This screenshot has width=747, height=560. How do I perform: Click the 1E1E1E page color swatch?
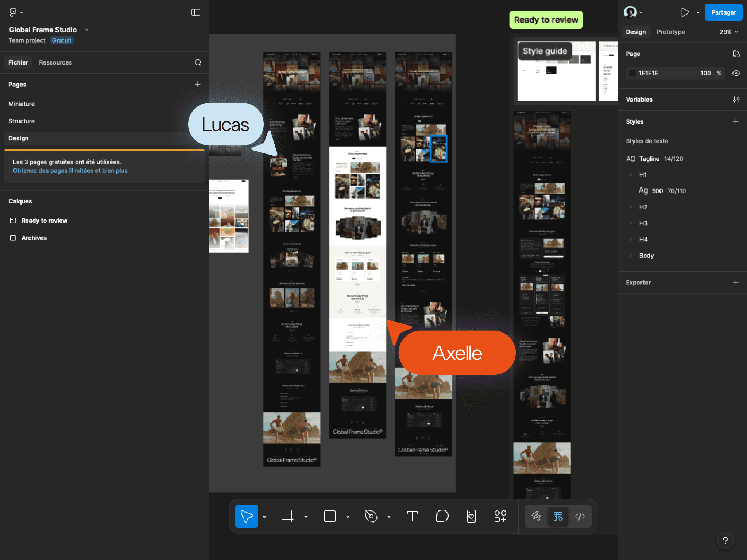pyautogui.click(x=632, y=73)
